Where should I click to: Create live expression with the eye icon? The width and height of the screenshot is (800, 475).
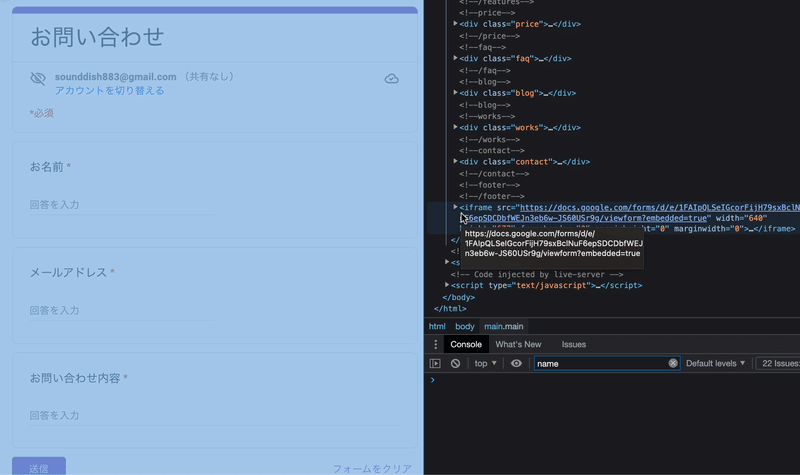coord(516,363)
